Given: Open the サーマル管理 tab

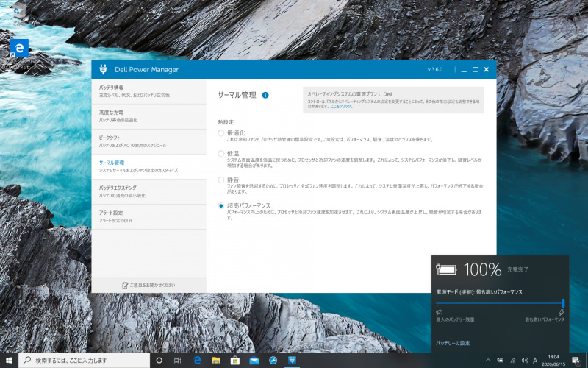Looking at the screenshot, I should 149,167.
